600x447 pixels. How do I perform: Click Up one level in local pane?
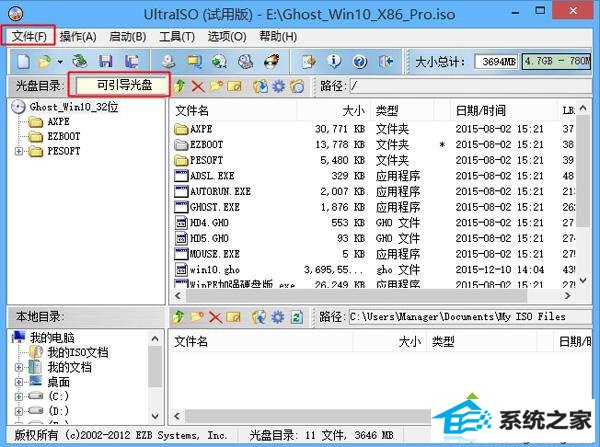pyautogui.click(x=178, y=317)
